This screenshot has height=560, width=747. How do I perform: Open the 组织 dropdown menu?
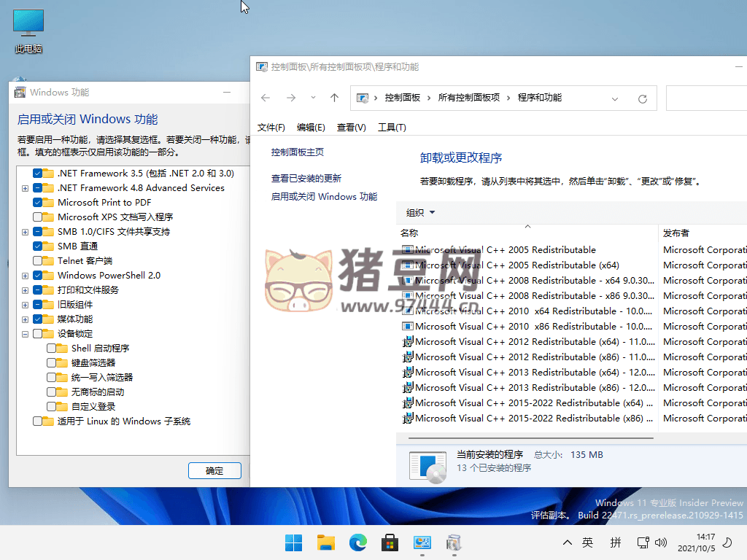pyautogui.click(x=421, y=213)
